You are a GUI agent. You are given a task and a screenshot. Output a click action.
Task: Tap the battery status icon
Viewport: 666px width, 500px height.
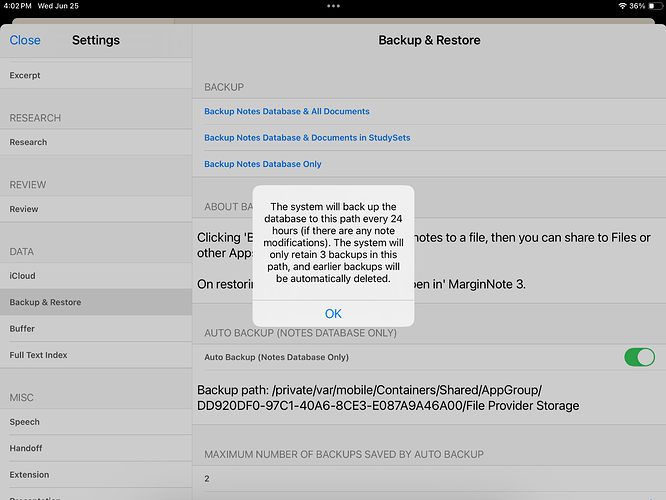(x=655, y=6)
